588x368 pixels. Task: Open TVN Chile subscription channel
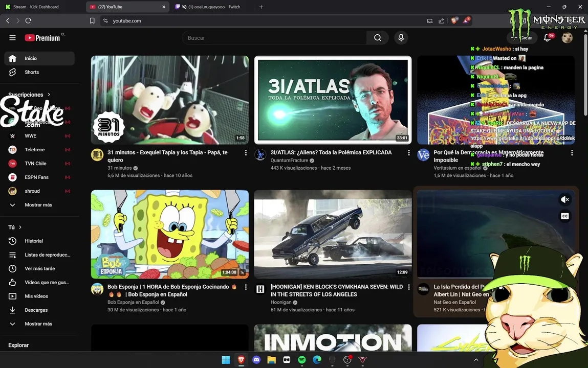[39, 164]
